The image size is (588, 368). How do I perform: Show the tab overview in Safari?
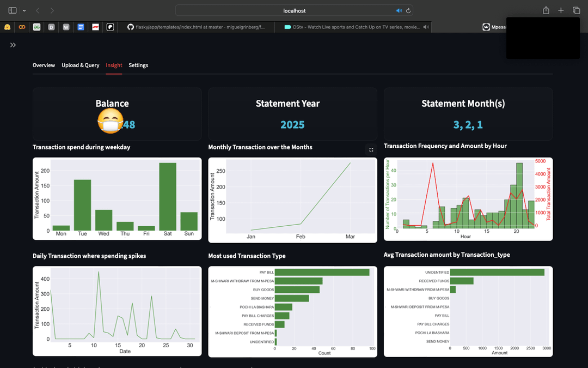click(x=576, y=10)
